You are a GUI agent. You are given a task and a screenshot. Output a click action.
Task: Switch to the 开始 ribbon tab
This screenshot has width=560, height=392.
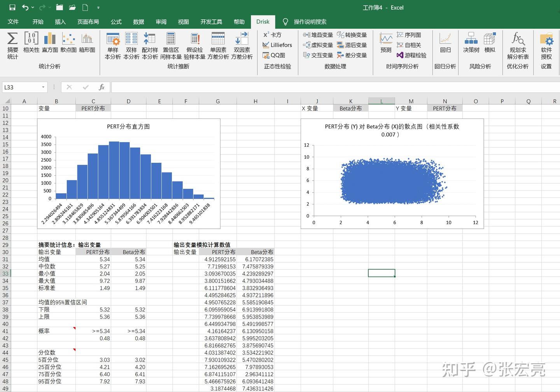[x=38, y=22]
